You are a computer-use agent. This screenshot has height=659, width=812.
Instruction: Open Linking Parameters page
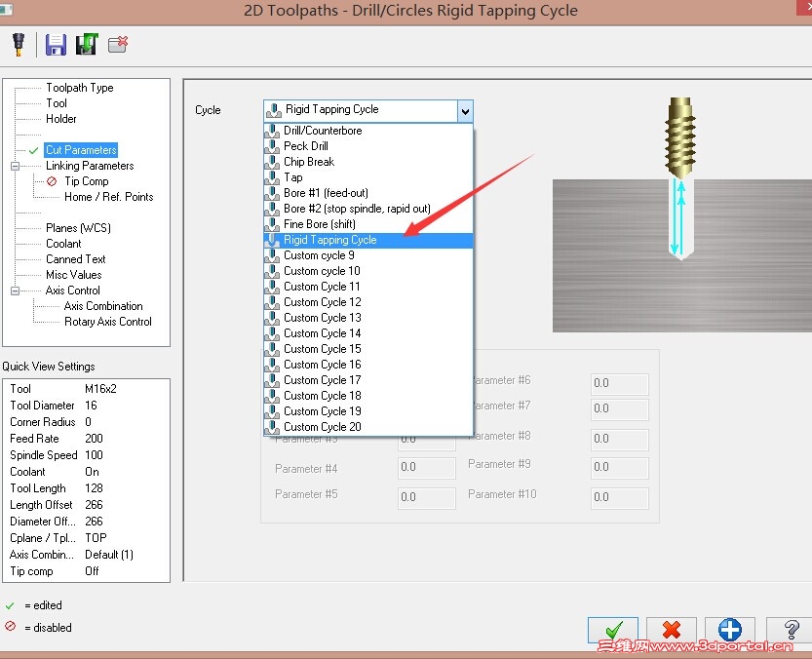(x=90, y=166)
